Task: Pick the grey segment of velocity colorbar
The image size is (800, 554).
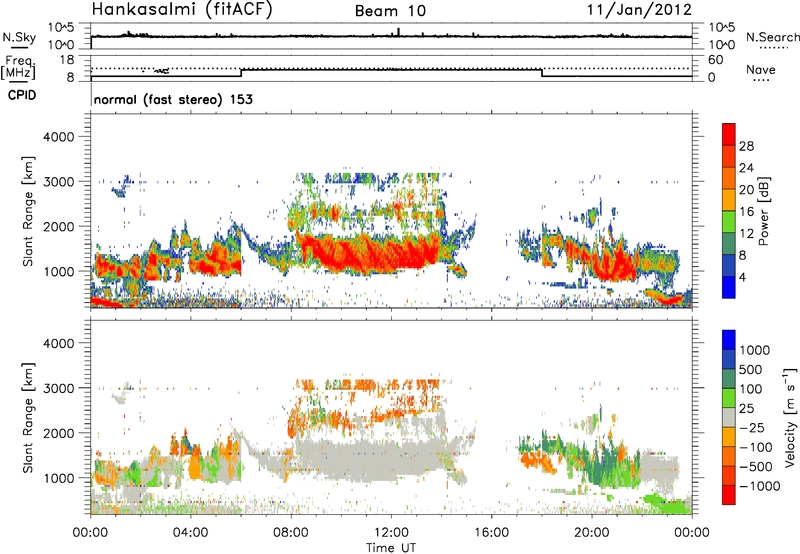Action: [729, 417]
